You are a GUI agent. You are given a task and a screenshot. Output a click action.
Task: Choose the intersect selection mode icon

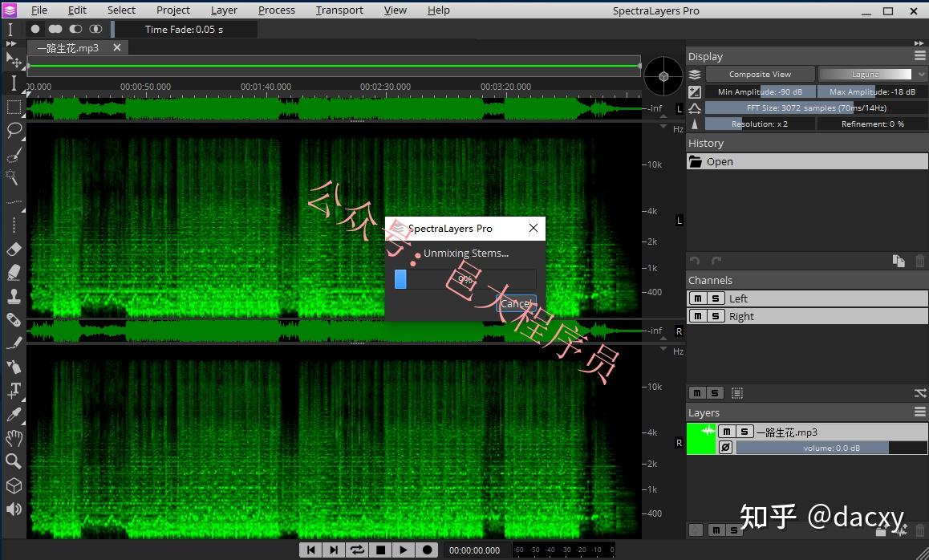pyautogui.click(x=95, y=29)
